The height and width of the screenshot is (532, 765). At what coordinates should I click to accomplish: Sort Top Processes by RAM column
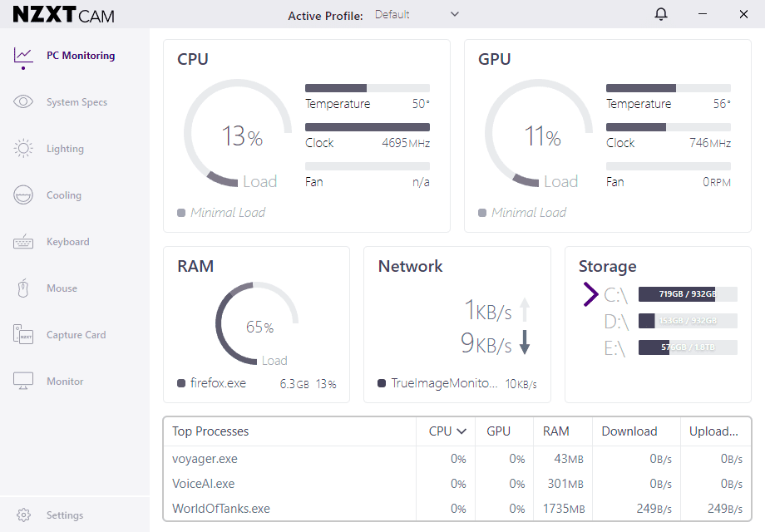555,431
